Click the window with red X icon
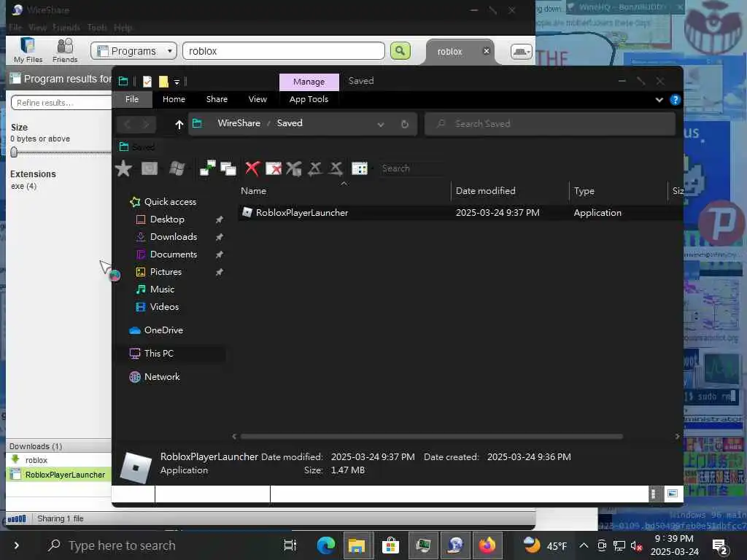 pos(274,168)
